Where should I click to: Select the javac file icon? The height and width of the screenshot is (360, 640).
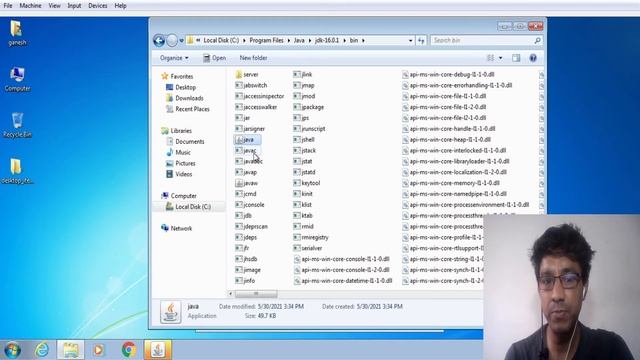tap(239, 151)
